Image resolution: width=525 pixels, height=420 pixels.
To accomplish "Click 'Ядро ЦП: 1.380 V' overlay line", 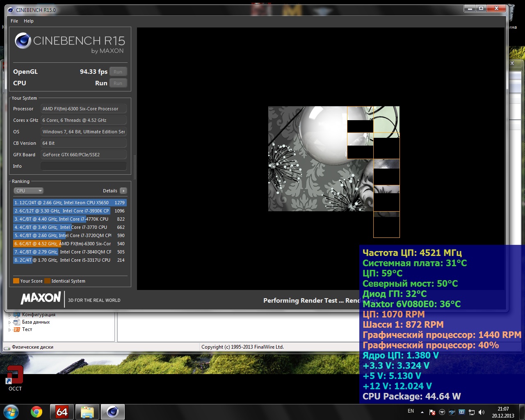I will pos(401,356).
